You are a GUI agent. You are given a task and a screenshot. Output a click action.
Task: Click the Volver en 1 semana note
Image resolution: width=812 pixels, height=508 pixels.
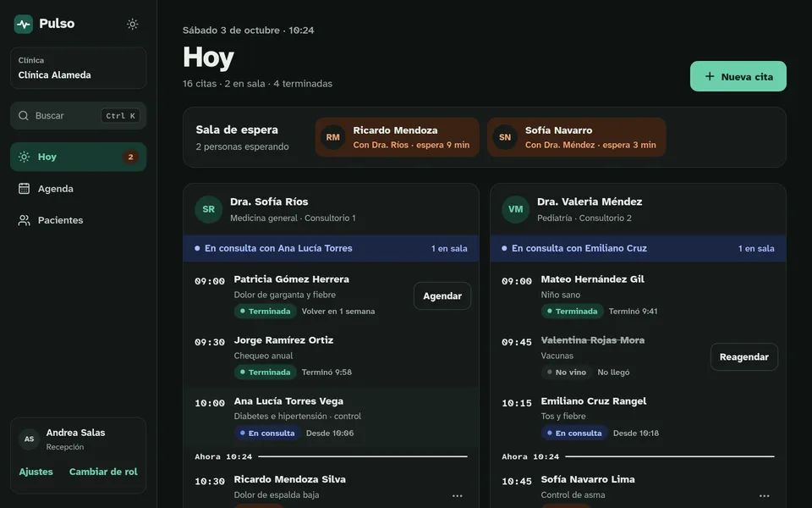338,311
